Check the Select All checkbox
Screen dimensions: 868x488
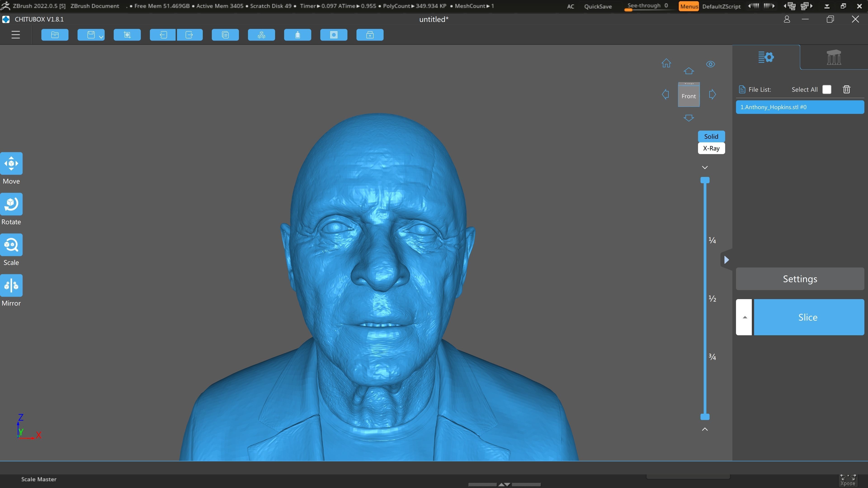(827, 89)
